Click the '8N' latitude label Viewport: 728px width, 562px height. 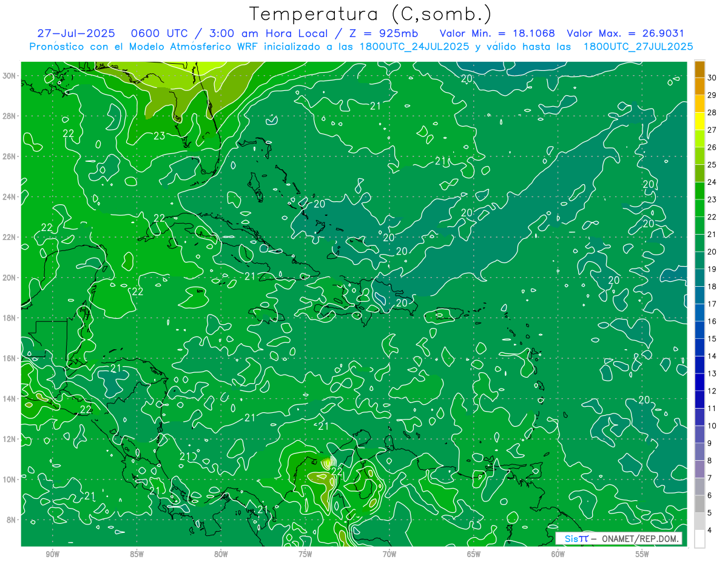coord(12,520)
